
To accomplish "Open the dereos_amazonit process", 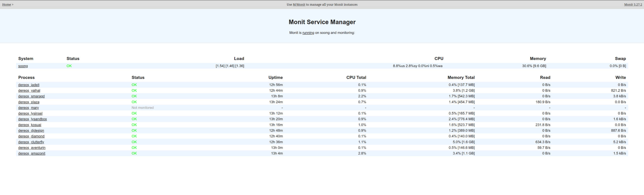I will [x=32, y=153].
